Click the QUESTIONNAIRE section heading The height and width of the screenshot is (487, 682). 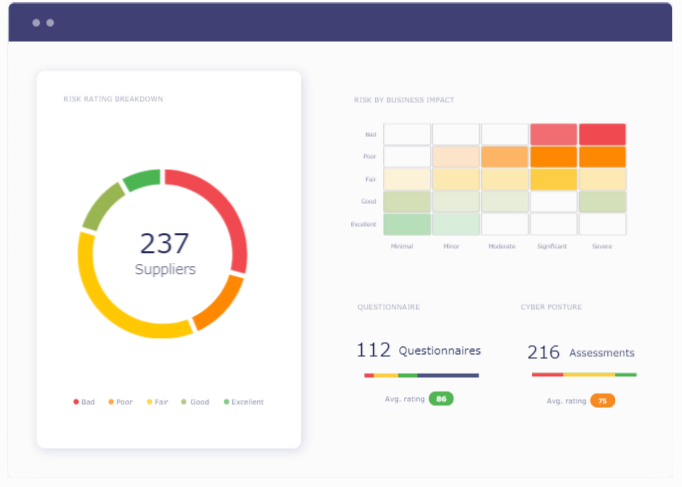pyautogui.click(x=388, y=307)
